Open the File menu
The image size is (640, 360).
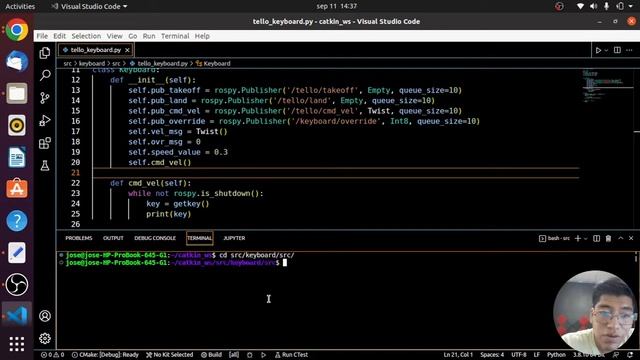tap(42, 36)
